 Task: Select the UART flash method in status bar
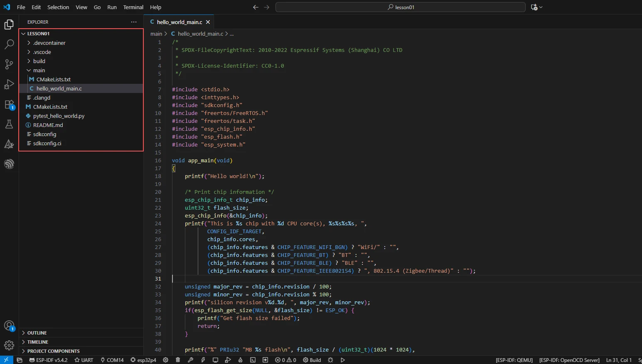coord(84,360)
